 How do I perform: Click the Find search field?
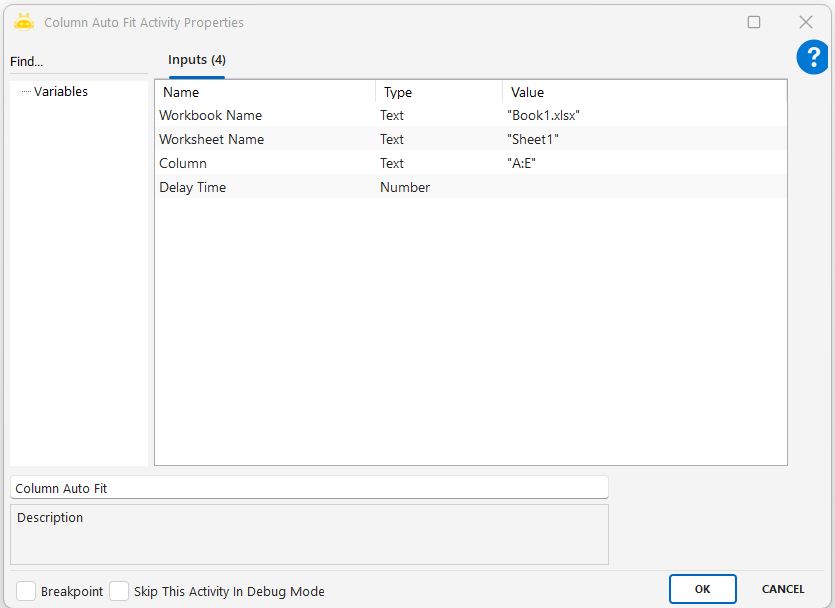point(78,62)
